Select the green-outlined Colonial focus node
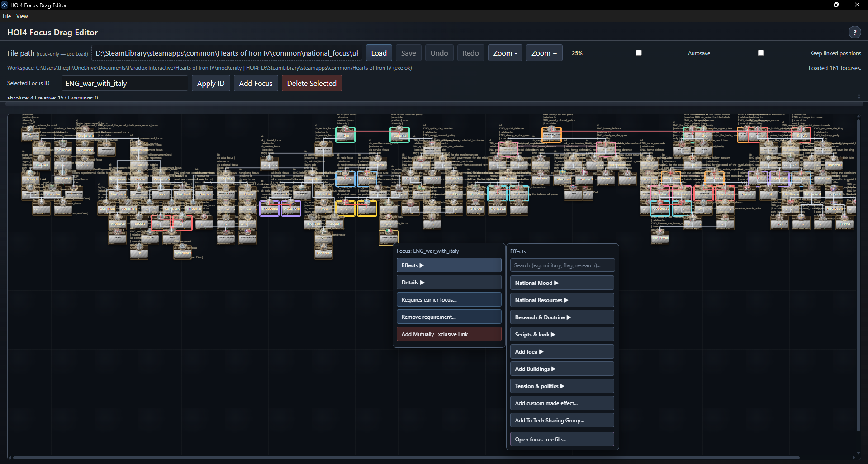 400,134
